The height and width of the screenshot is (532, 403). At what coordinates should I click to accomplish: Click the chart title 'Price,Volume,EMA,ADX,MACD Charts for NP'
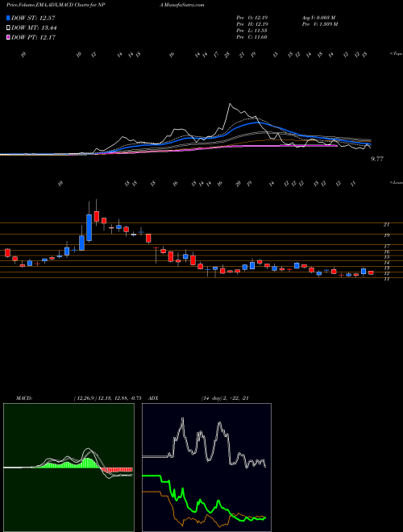(57, 5)
